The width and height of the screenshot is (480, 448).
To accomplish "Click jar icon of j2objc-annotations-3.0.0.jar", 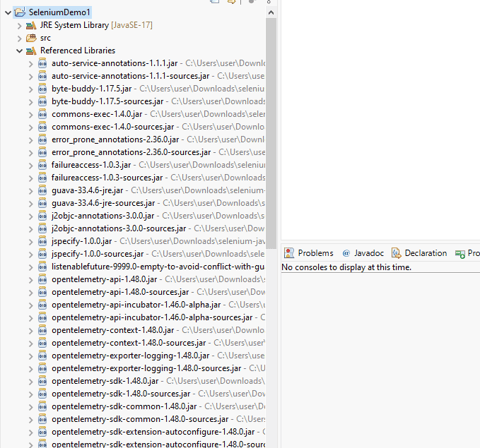I will pos(42,216).
